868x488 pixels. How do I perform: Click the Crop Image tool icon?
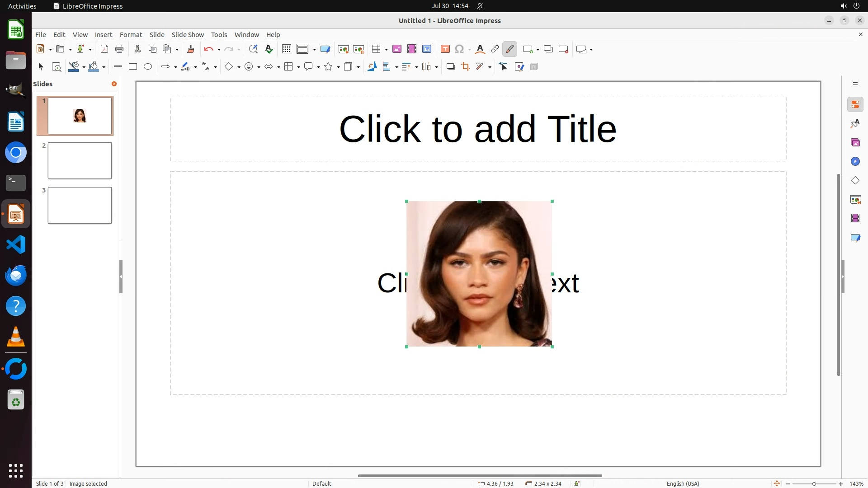click(465, 67)
